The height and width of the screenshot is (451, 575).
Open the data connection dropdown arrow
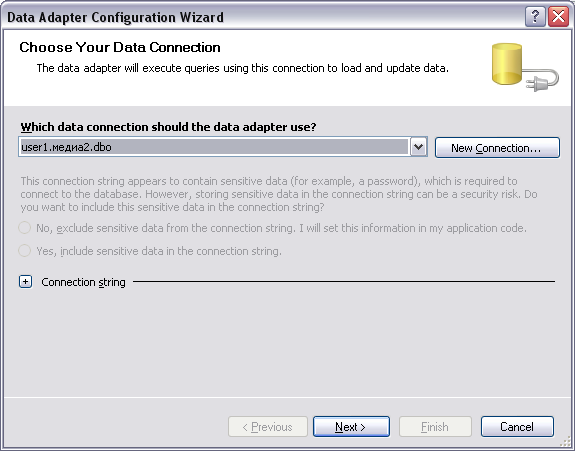point(418,147)
